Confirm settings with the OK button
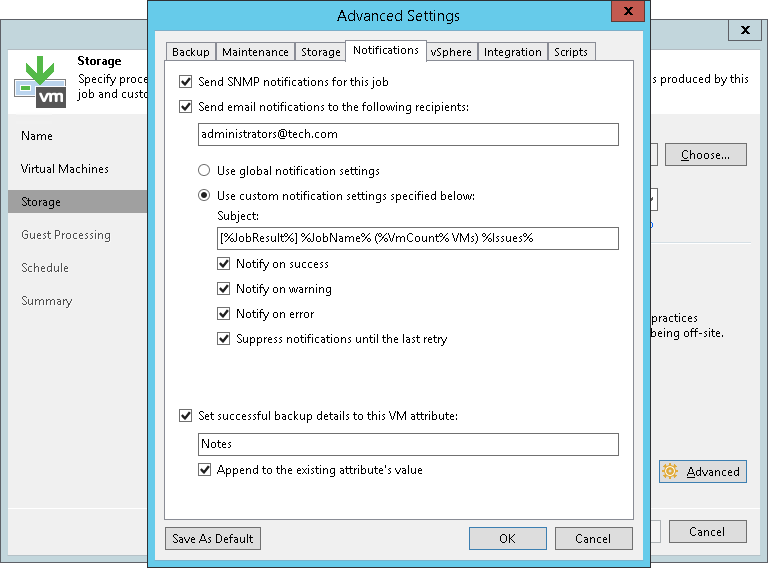Screen dimensions: 768x568 pos(507,539)
